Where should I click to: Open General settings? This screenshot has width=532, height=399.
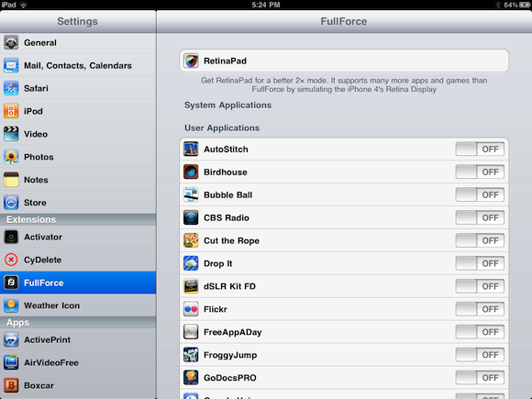point(78,43)
